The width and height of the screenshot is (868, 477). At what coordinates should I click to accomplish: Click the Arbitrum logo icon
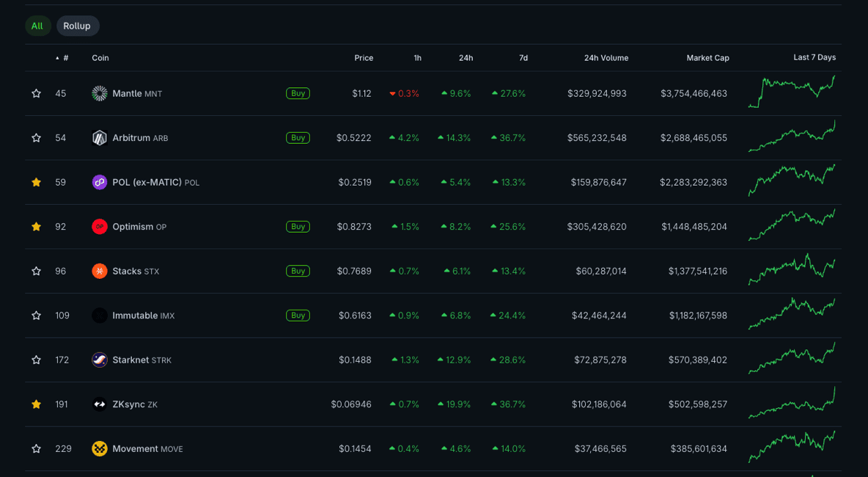tap(100, 138)
